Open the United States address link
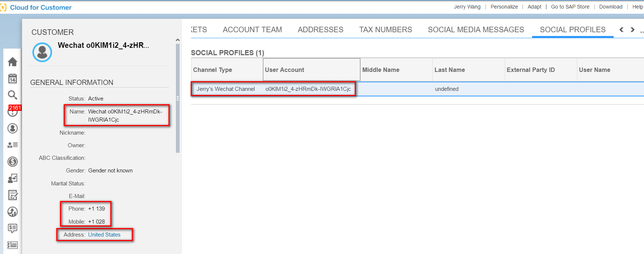This screenshot has height=254, width=644. [x=104, y=235]
